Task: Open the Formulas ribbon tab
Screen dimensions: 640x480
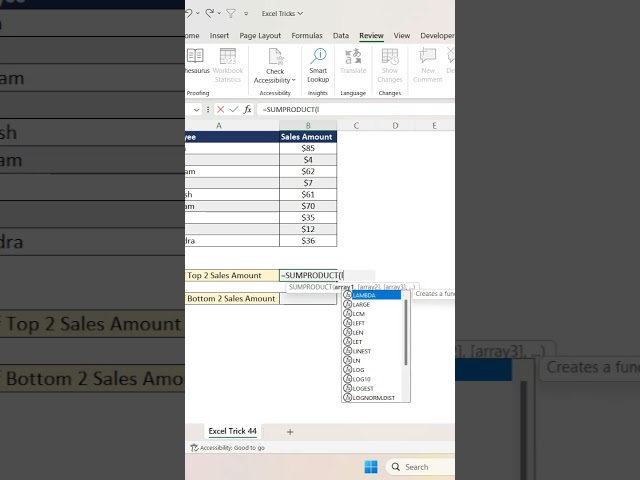Action: (307, 36)
